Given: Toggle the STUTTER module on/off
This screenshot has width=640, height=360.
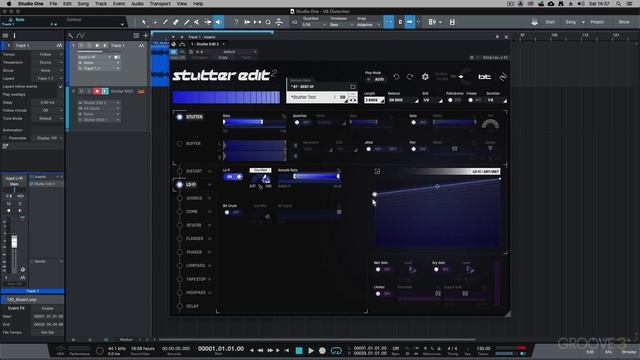Looking at the screenshot, I should pos(180,117).
